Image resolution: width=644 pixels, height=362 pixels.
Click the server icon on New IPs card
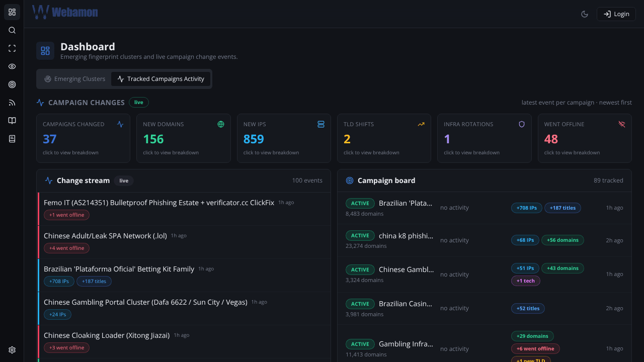(x=321, y=124)
